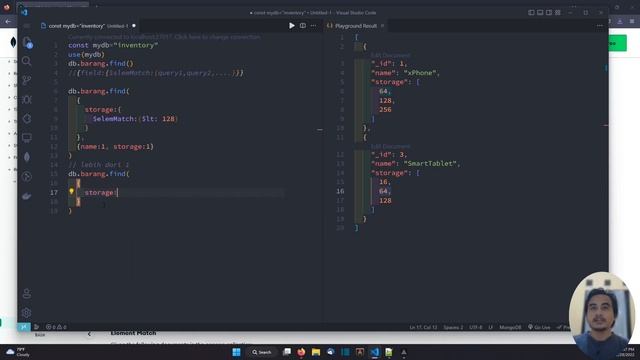Open Windows Start menu on taskbar
The height and width of the screenshot is (360, 640).
(x=236, y=352)
